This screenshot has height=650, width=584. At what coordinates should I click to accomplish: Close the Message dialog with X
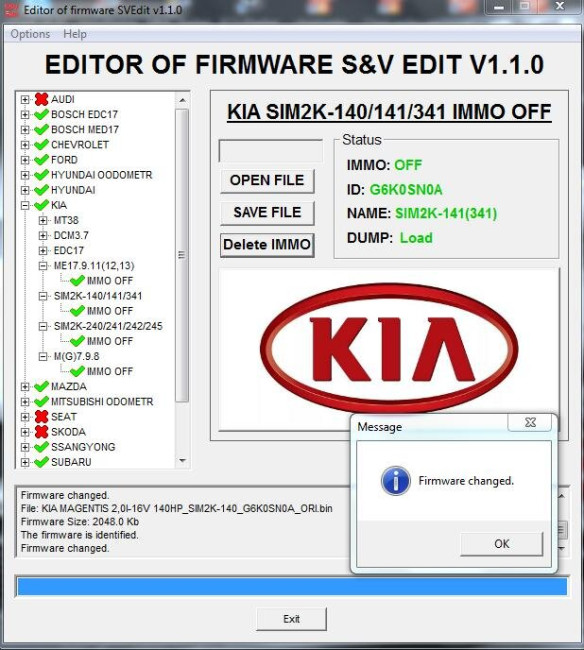point(530,422)
